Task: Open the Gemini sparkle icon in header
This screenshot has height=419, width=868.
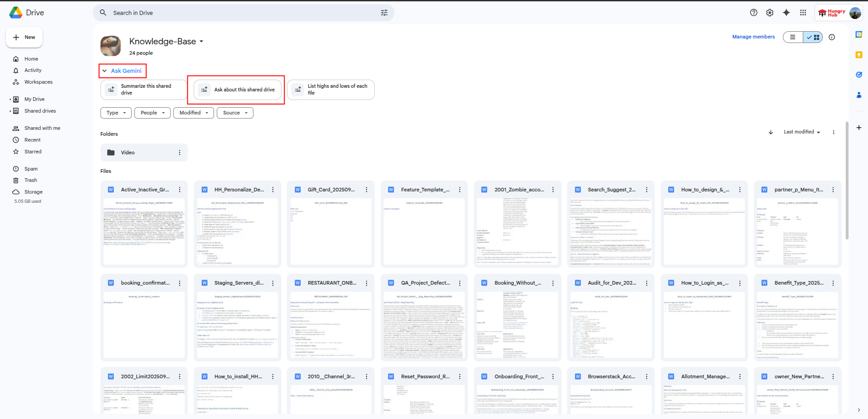Action: pyautogui.click(x=786, y=13)
